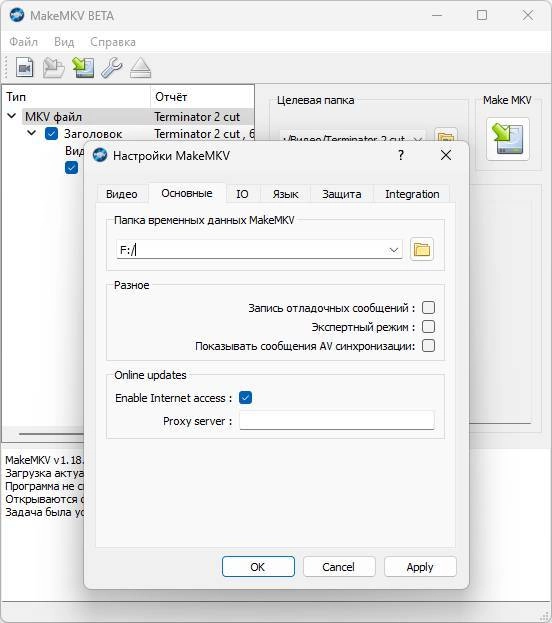Select the Заголовок row text
552x623 pixels.
93,134
